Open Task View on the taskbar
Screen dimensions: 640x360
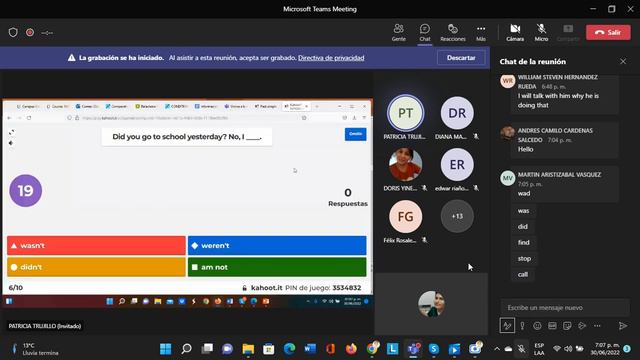click(207, 349)
